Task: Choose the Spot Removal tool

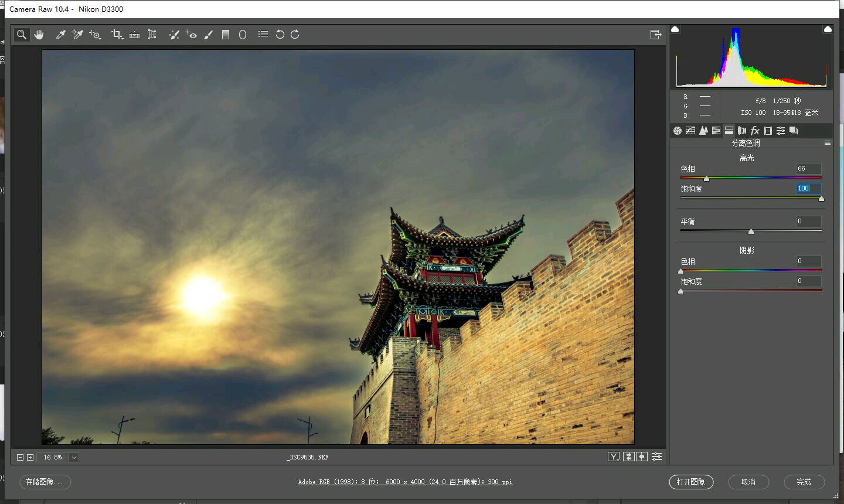Action: [x=174, y=35]
